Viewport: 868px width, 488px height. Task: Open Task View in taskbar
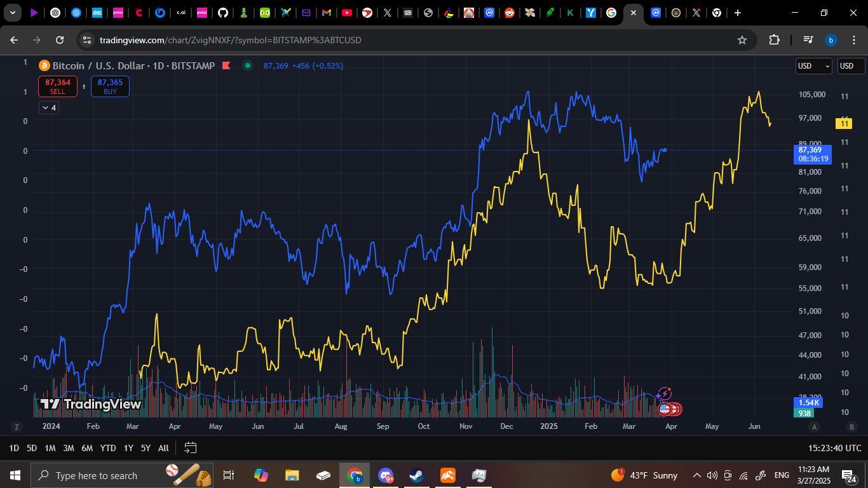click(x=229, y=475)
